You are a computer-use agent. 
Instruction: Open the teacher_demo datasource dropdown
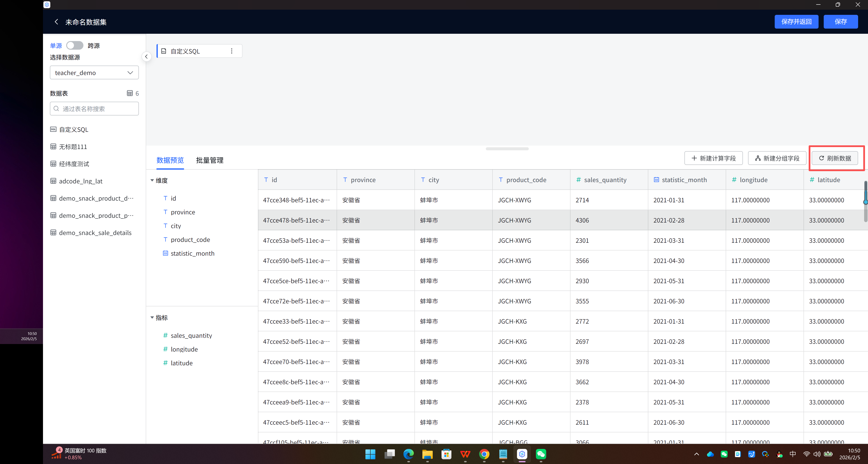pos(94,73)
